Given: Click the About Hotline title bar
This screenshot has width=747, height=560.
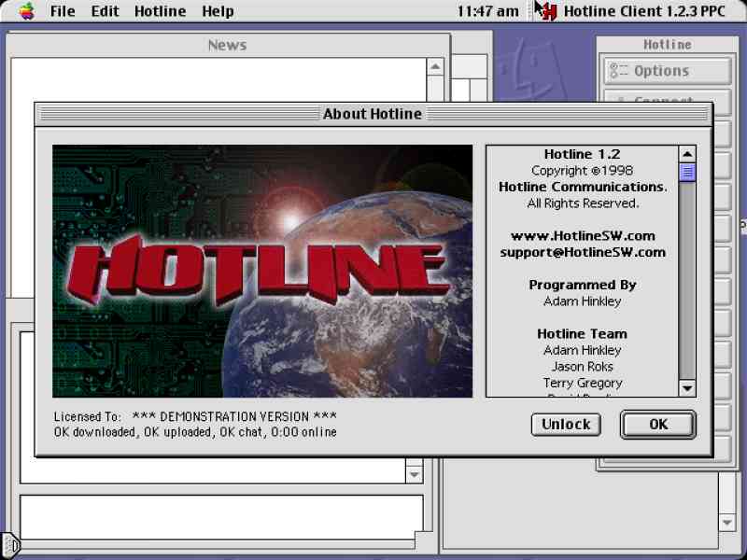Looking at the screenshot, I should (x=373, y=114).
